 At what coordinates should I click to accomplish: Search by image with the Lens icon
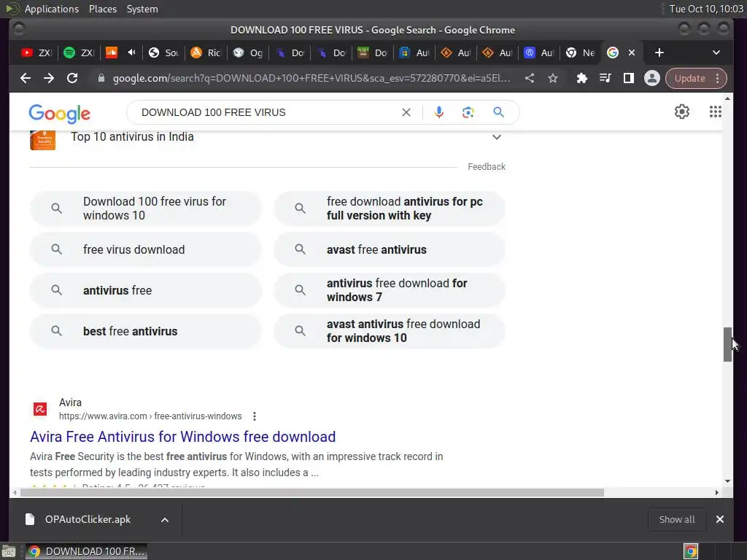[x=468, y=112]
